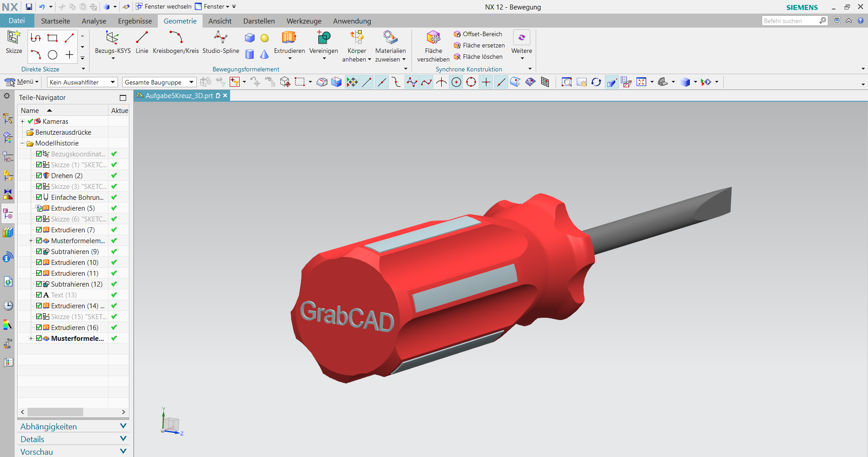Activate the Kreisbogen/Kreis arc tool
This screenshot has width=868, height=457.
point(176,42)
